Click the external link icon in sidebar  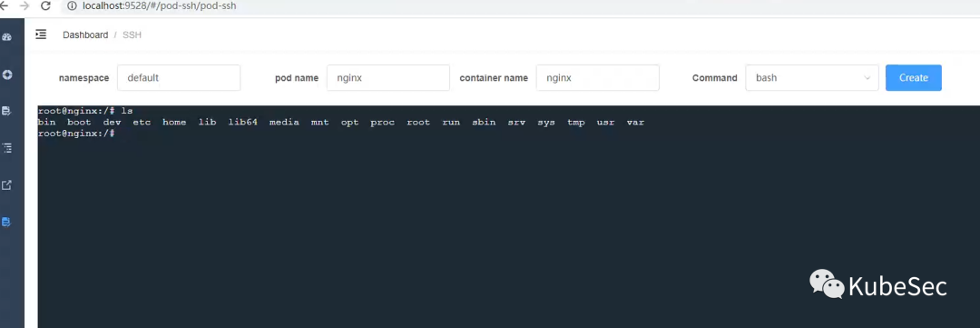[x=7, y=184]
